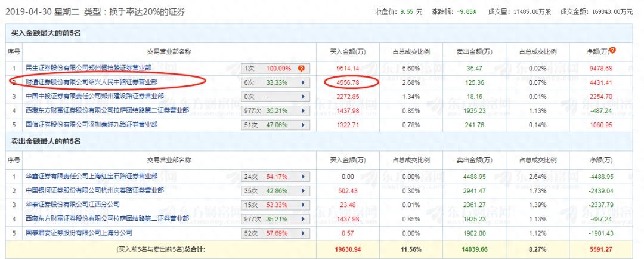The height and width of the screenshot is (259, 644).
Task: Click arrow in buy-table 西藏东方财富 977次 box
Action: point(303,110)
